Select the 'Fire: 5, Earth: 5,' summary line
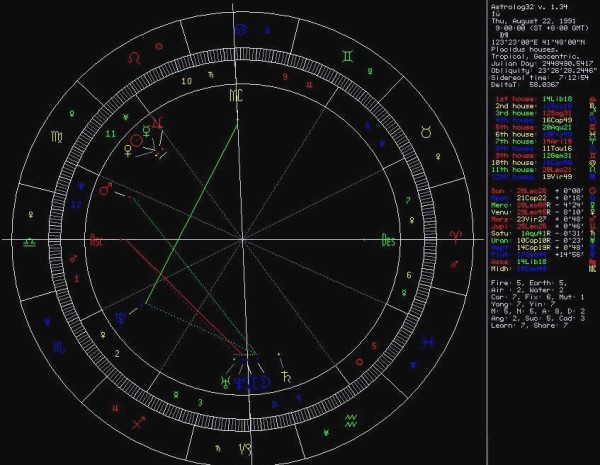 click(529, 283)
